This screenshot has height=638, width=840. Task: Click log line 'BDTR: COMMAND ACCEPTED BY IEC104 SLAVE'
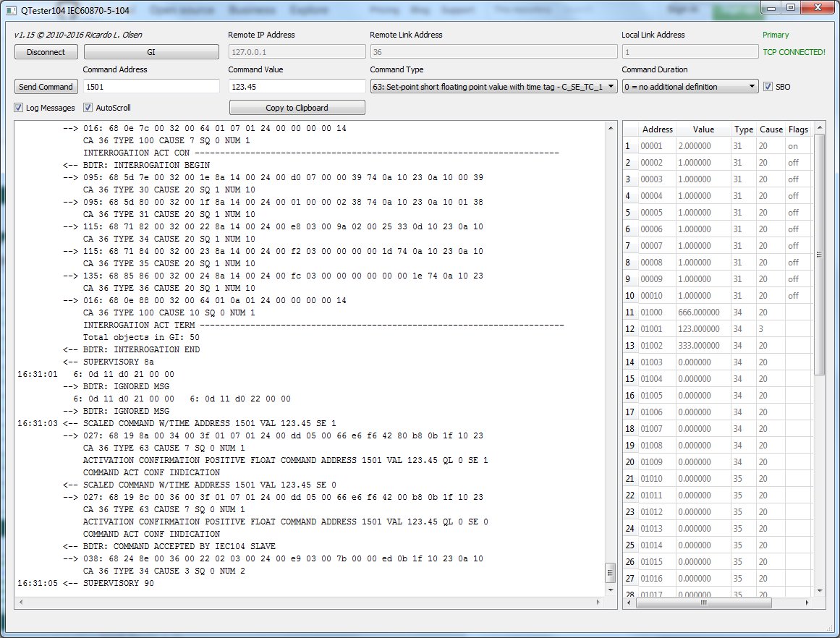tap(179, 546)
